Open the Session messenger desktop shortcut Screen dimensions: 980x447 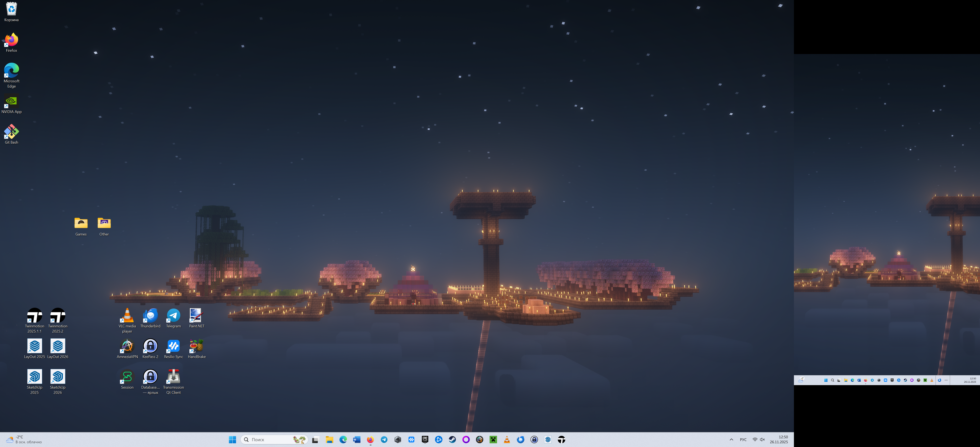(127, 377)
